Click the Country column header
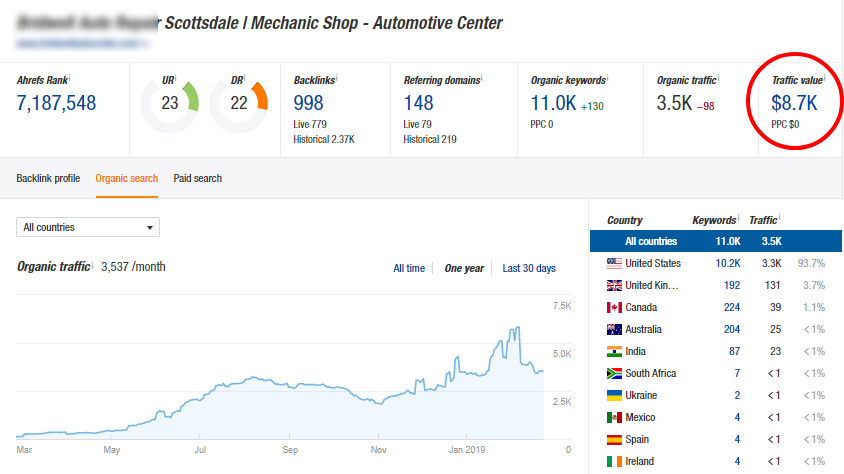The image size is (844, 474). 625,220
